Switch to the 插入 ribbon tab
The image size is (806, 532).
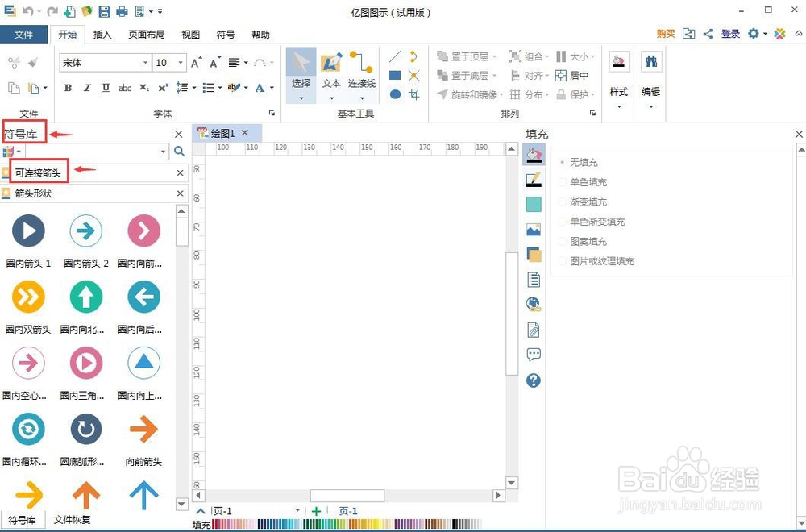[x=102, y=35]
